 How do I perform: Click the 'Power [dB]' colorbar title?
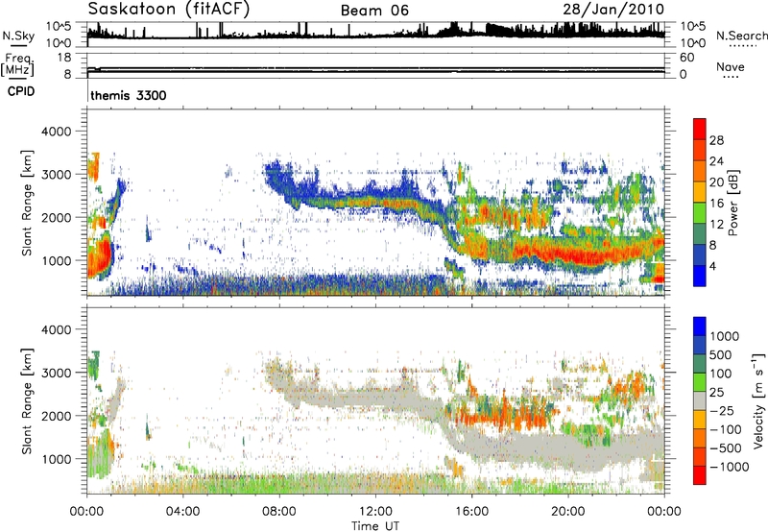(732, 203)
